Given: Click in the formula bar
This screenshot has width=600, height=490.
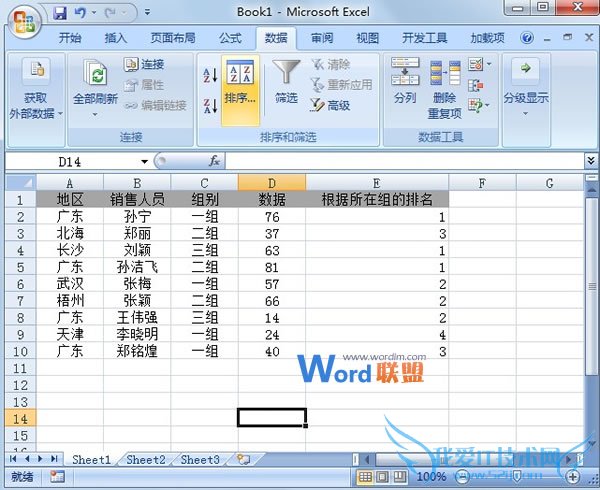Looking at the screenshot, I should tap(404, 161).
